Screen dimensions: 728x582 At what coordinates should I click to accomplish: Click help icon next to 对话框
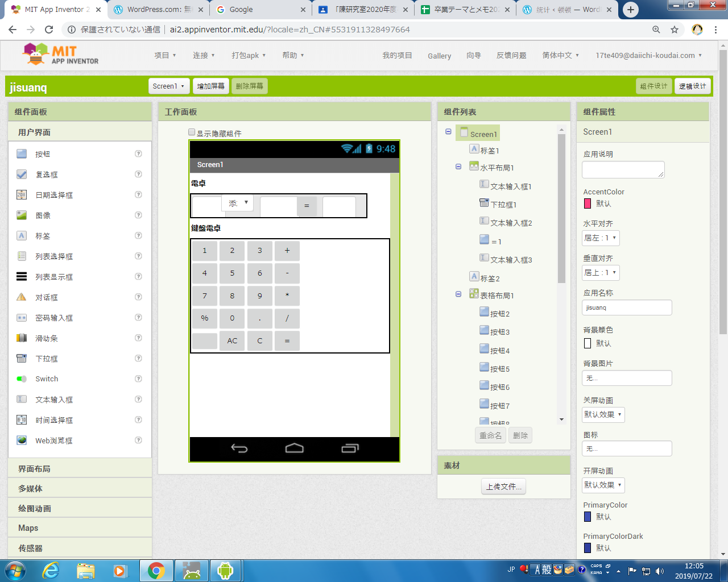138,297
